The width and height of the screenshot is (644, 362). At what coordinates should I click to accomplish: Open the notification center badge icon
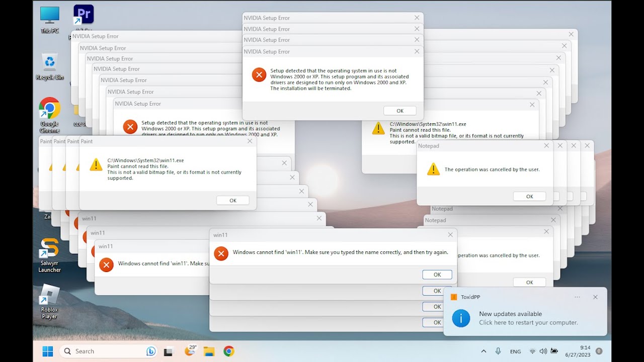(599, 351)
